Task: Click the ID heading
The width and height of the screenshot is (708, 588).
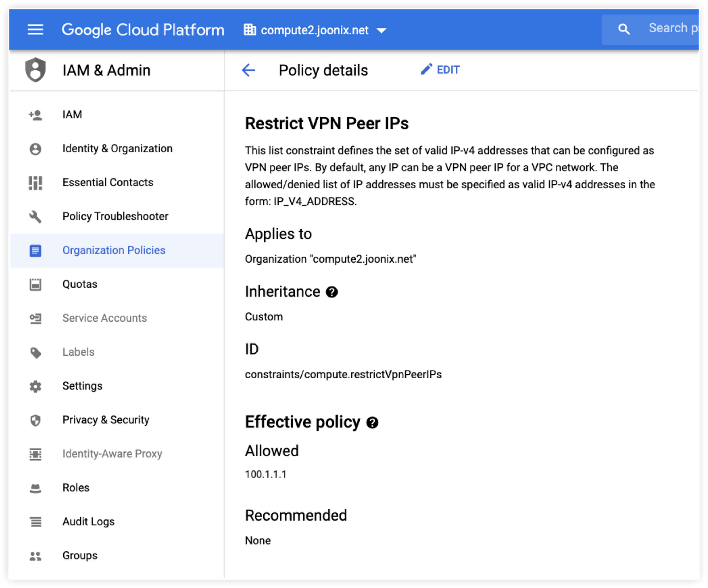Action: coord(252,350)
